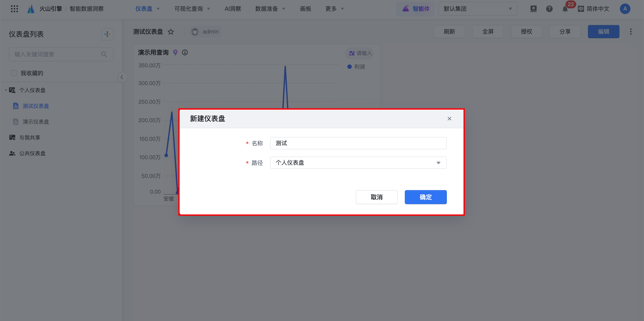Click the user avatar icon
644x321 pixels.
click(625, 9)
